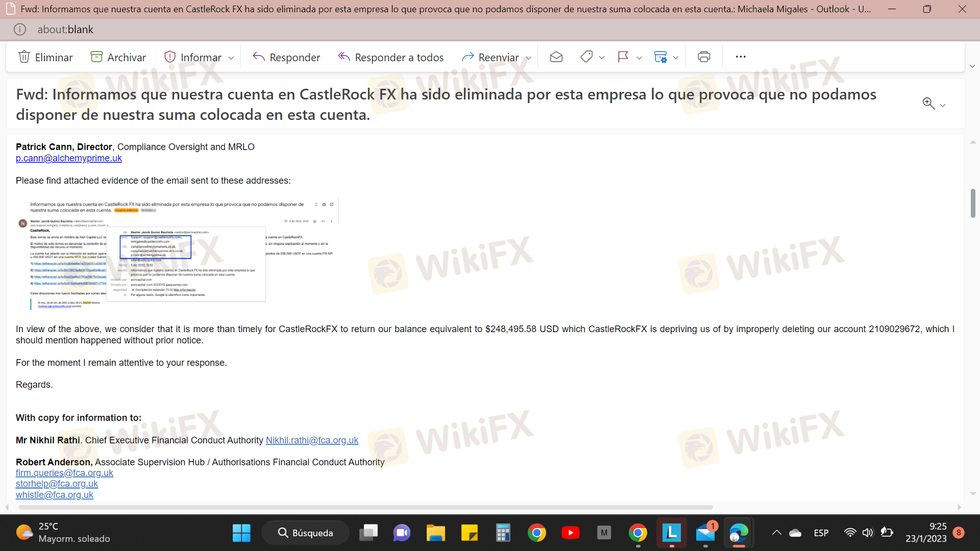Viewport: 980px width, 551px height.
Task: Open the more actions ellipsis menu
Action: [x=741, y=57]
